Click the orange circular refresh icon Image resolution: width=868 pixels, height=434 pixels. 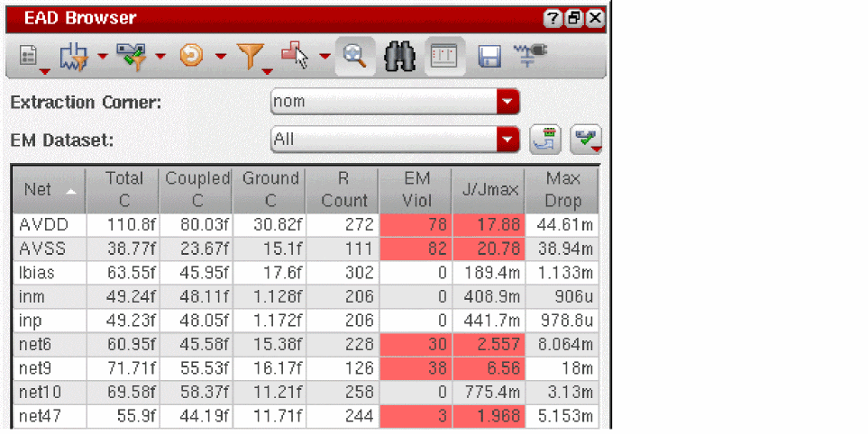[191, 56]
